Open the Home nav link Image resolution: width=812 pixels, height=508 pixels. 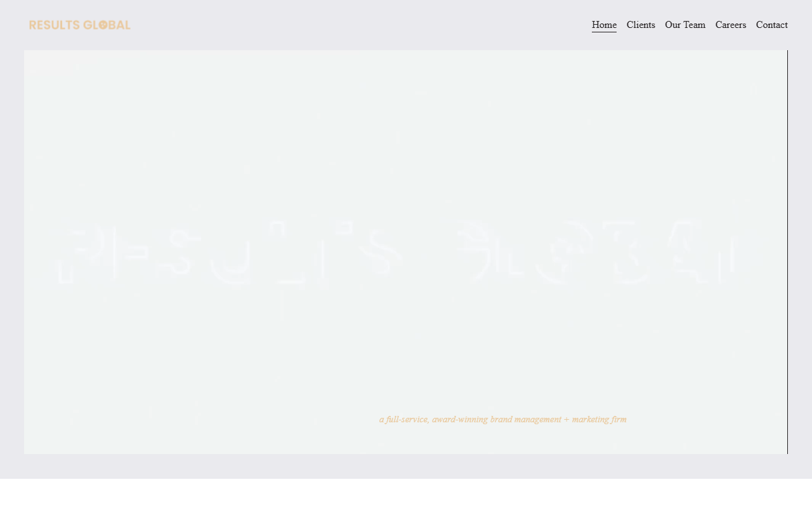(604, 25)
